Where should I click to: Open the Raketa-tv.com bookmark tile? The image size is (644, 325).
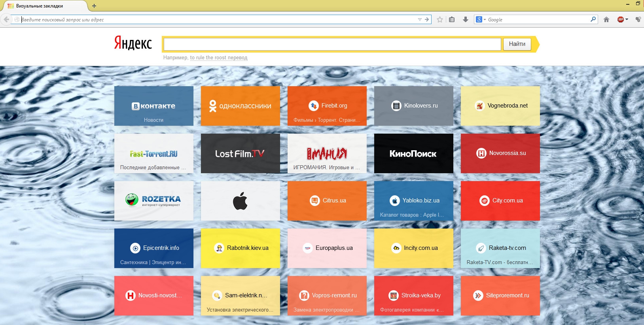(x=500, y=248)
